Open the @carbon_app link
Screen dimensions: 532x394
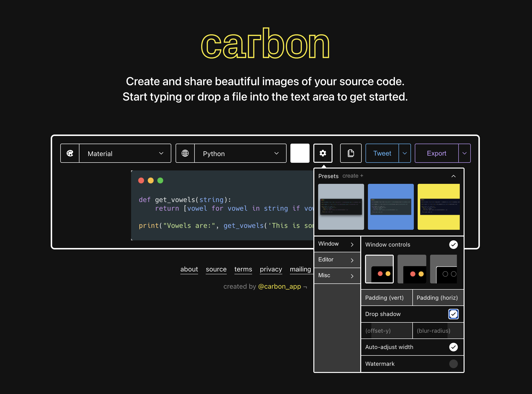(x=280, y=287)
